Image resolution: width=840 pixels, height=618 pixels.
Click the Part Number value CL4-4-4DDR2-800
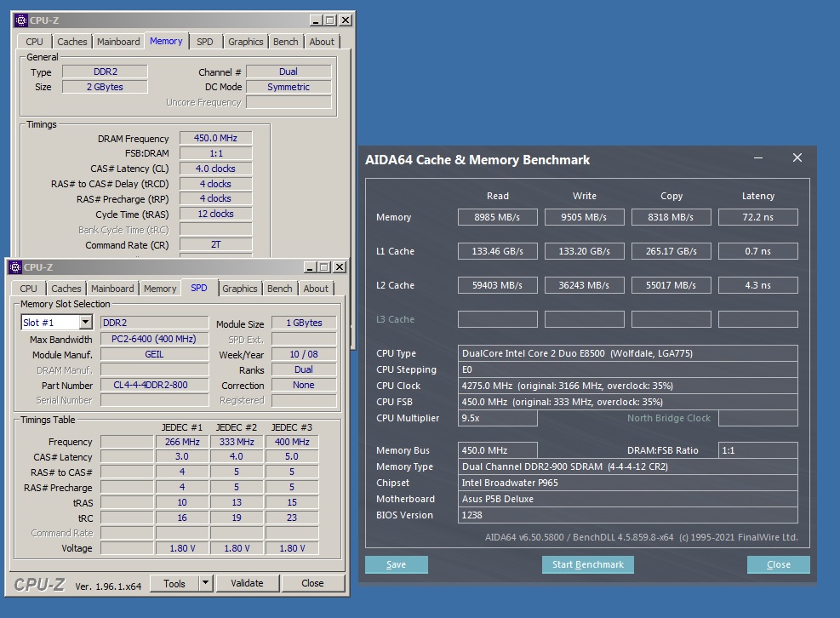[x=154, y=385]
